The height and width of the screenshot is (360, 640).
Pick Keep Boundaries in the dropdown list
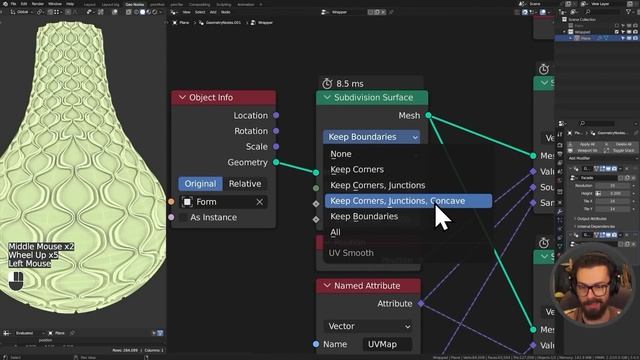(x=408, y=216)
